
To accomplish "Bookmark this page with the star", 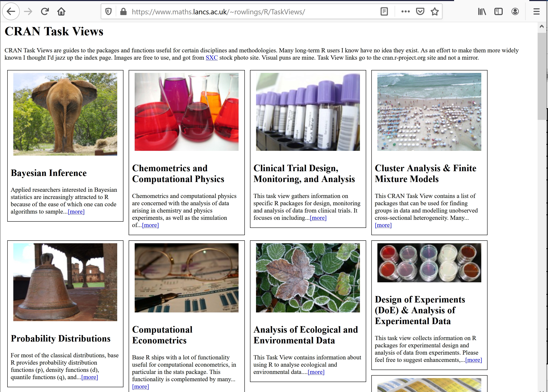I will tap(435, 12).
